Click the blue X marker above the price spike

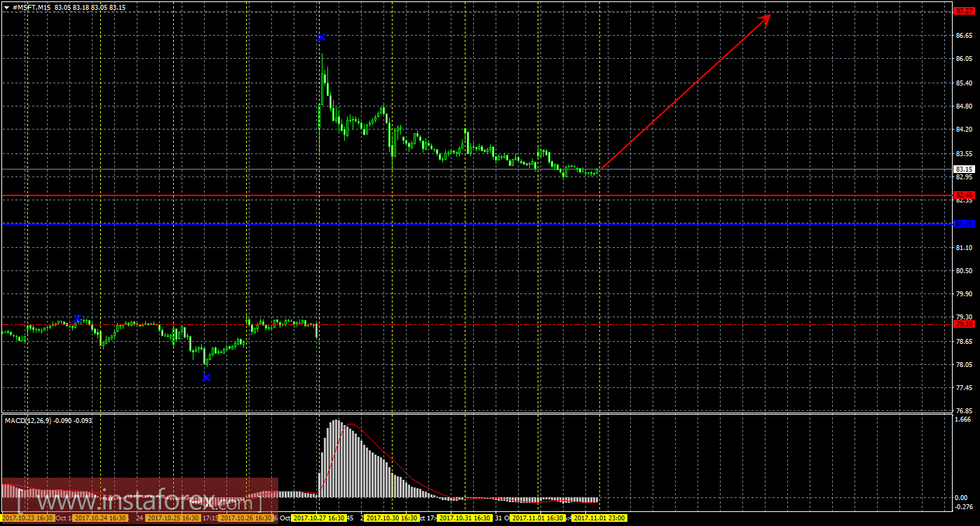pos(321,36)
